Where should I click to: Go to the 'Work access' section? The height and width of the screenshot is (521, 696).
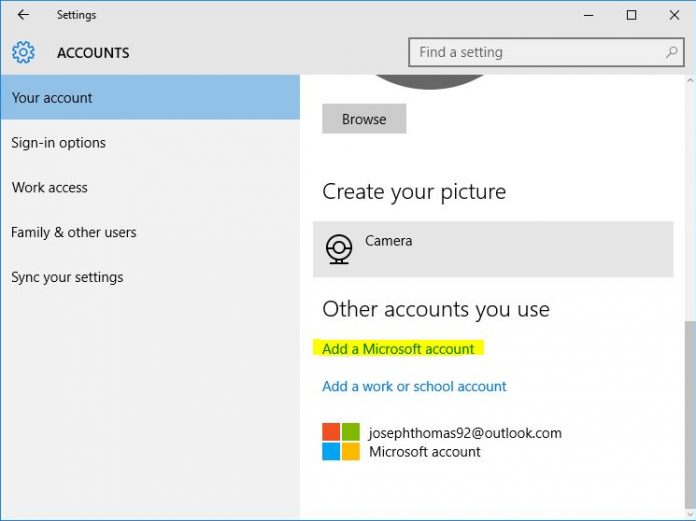[49, 188]
